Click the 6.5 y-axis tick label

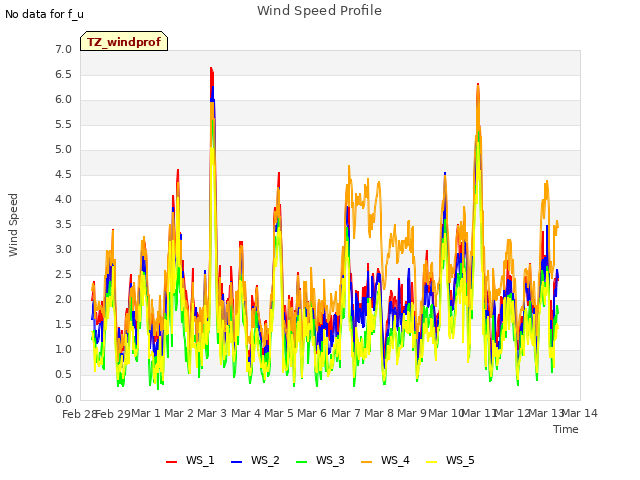pos(63,75)
